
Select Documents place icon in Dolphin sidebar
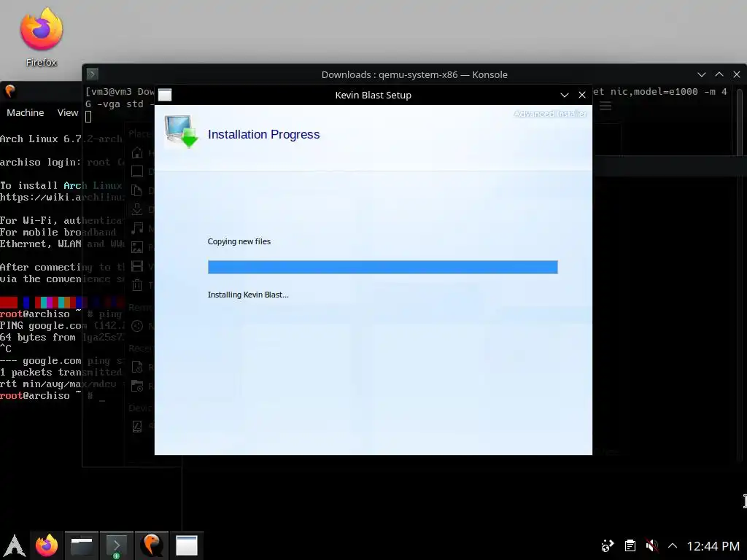137,190
